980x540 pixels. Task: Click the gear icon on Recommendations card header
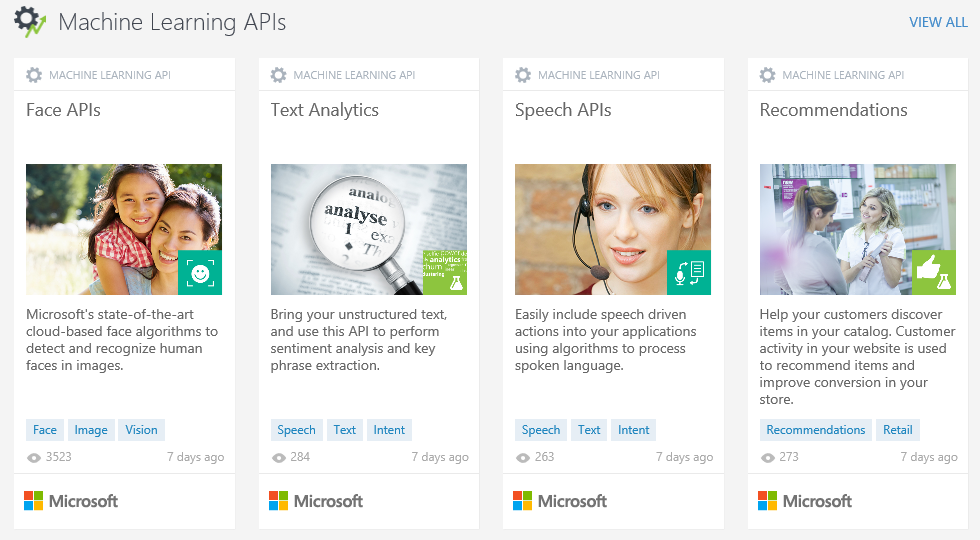click(x=768, y=75)
